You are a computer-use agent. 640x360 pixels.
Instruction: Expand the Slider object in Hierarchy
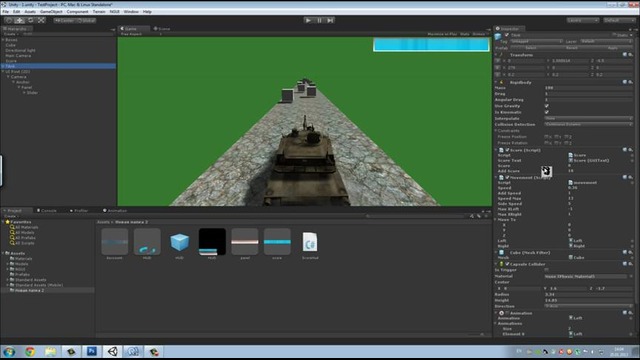[24, 93]
